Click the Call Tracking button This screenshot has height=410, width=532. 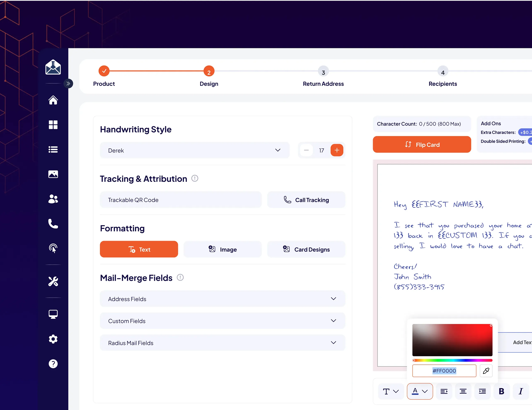click(x=306, y=200)
